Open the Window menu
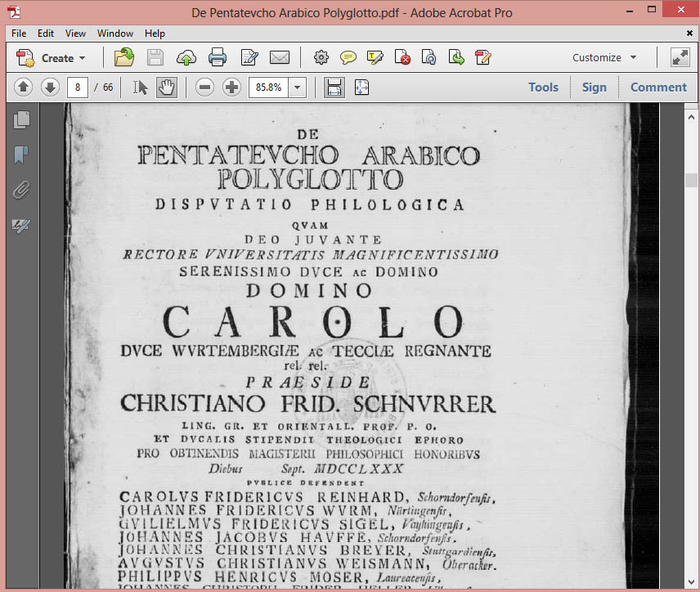The height and width of the screenshot is (592, 700). tap(114, 34)
